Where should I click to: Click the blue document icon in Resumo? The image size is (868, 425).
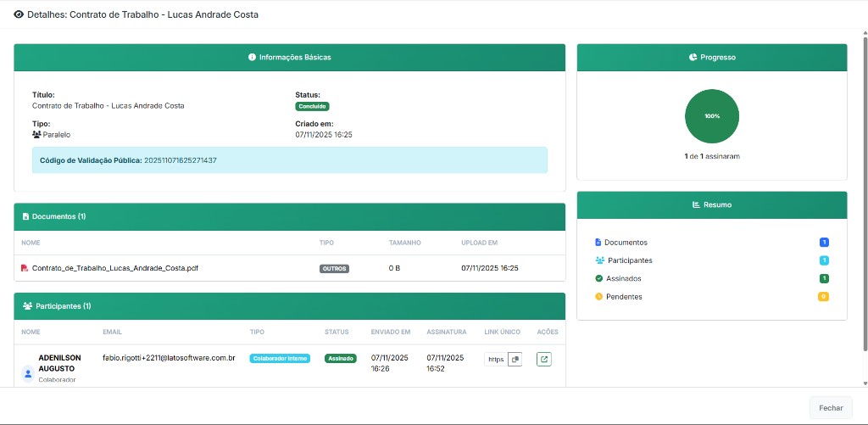[598, 242]
